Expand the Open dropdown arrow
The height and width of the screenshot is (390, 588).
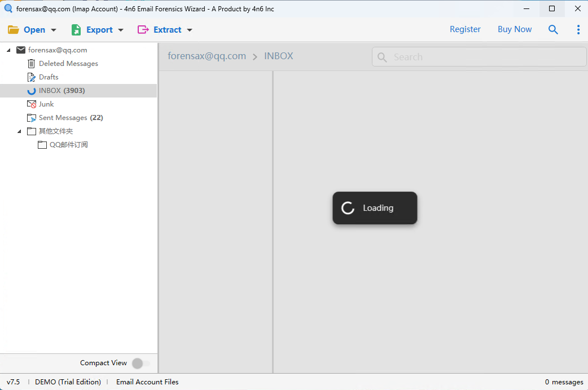tap(54, 30)
